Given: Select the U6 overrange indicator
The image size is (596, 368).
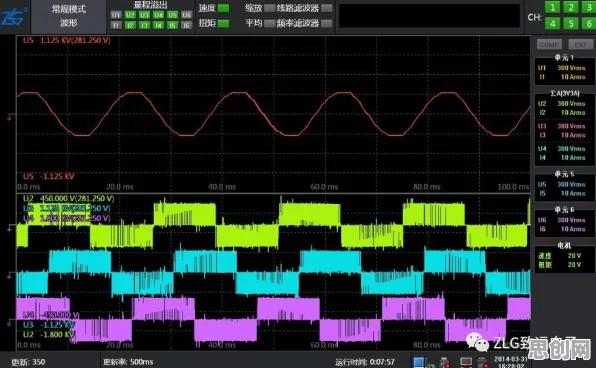Looking at the screenshot, I should 186,15.
